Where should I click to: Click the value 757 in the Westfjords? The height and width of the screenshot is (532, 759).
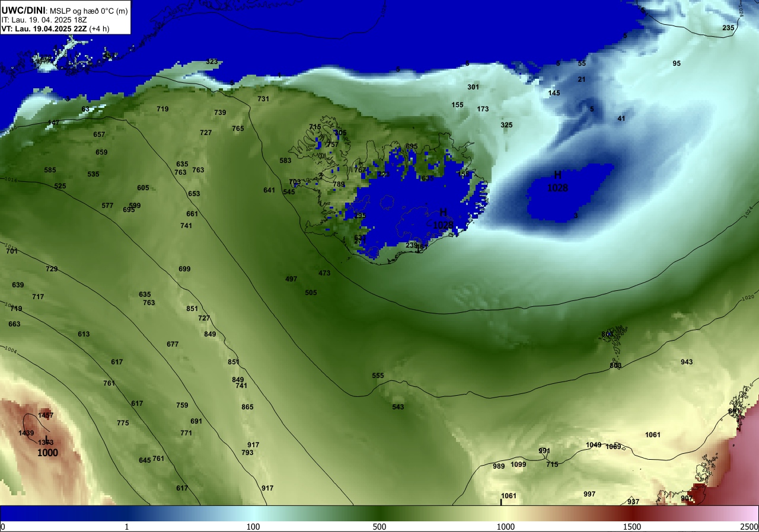[x=333, y=145]
